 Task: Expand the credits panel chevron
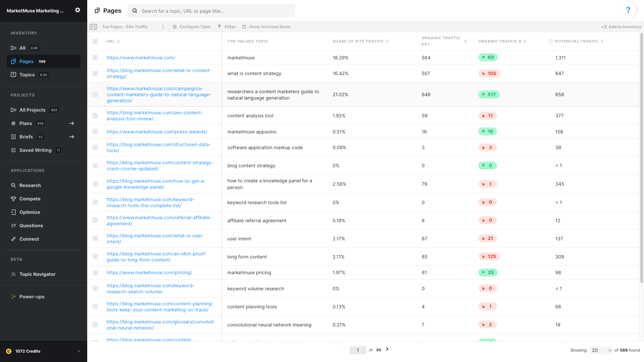coord(79,351)
